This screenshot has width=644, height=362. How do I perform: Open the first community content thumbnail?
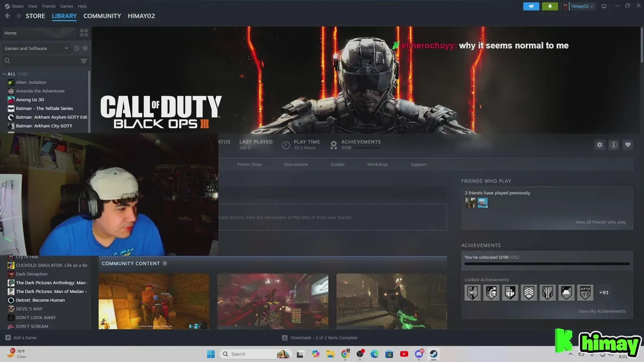click(x=154, y=301)
